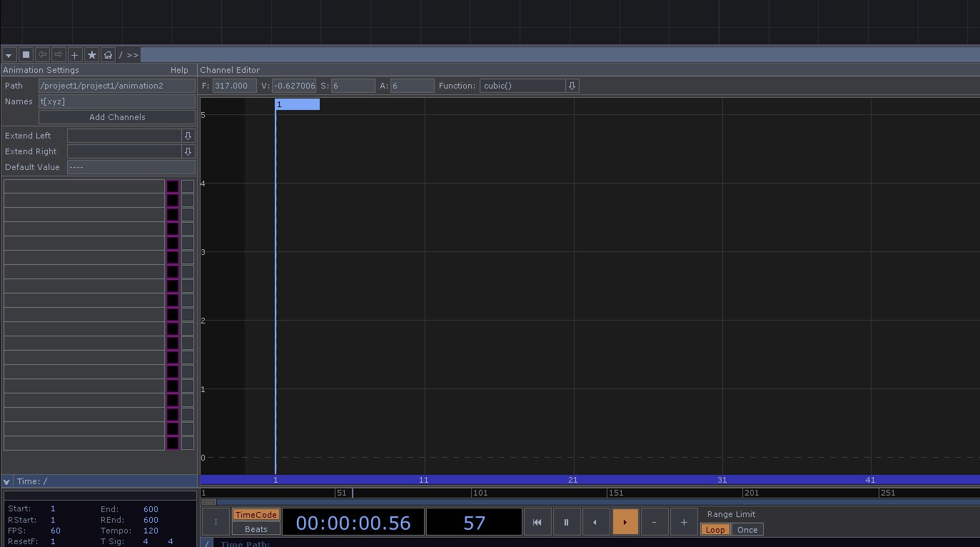The width and height of the screenshot is (980, 547).
Task: Open the Help menu in Animation Settings
Action: 179,70
